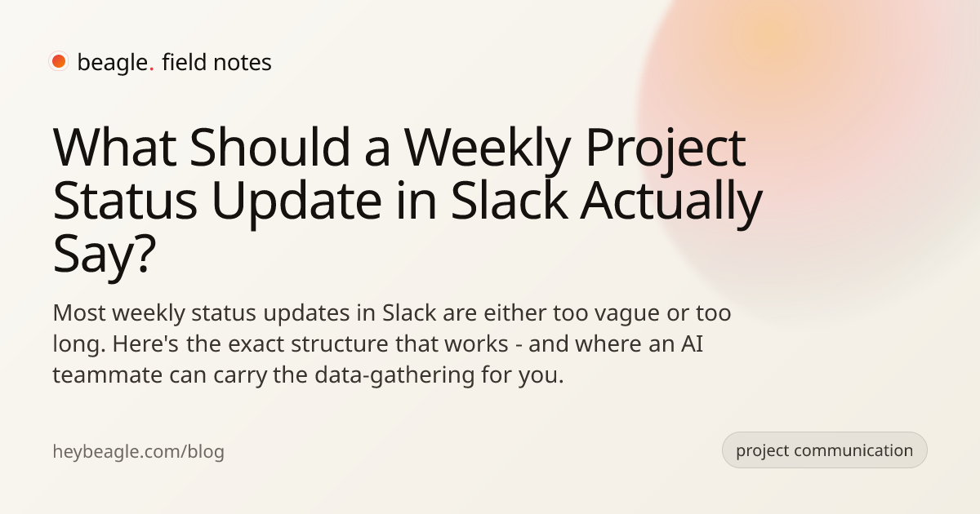Select the beagle wordmark text
The image size is (980, 514).
tap(113, 63)
